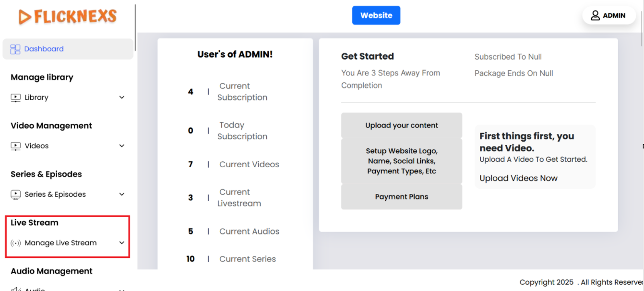
Task: Click the Flicknexs logo
Action: [68, 17]
